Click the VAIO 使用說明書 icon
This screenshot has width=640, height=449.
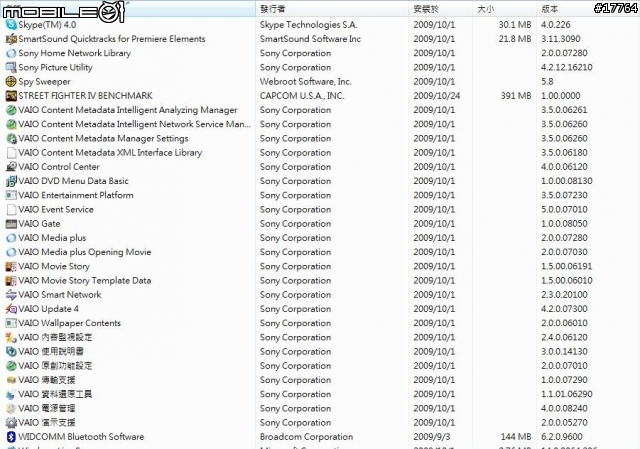pos(11,351)
